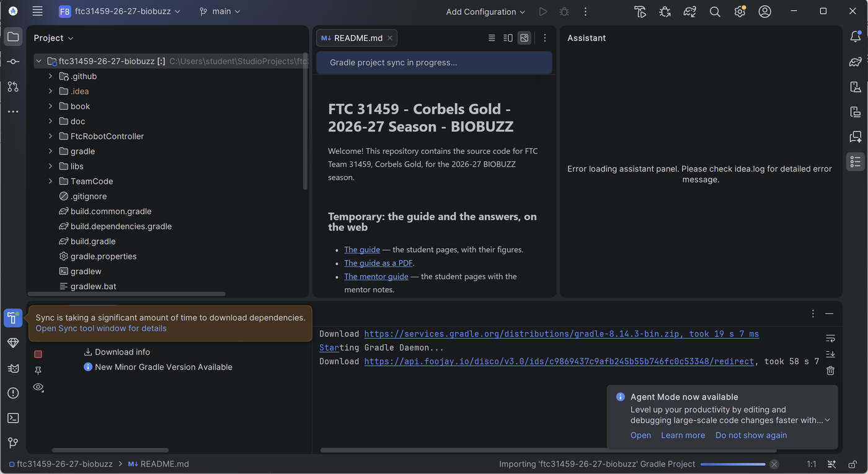Switch README to preview-only view
The height and width of the screenshot is (474, 868).
(525, 38)
